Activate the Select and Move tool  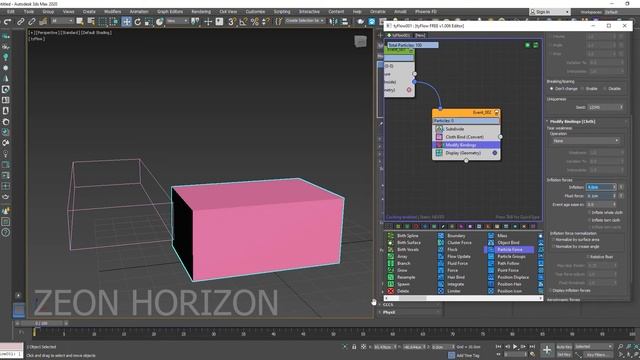click(126, 22)
